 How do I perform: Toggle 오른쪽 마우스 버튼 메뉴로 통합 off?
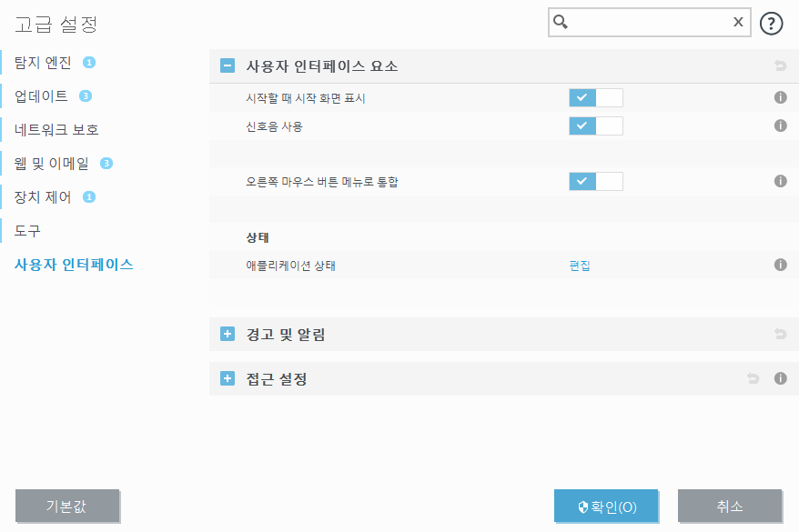pos(596,181)
